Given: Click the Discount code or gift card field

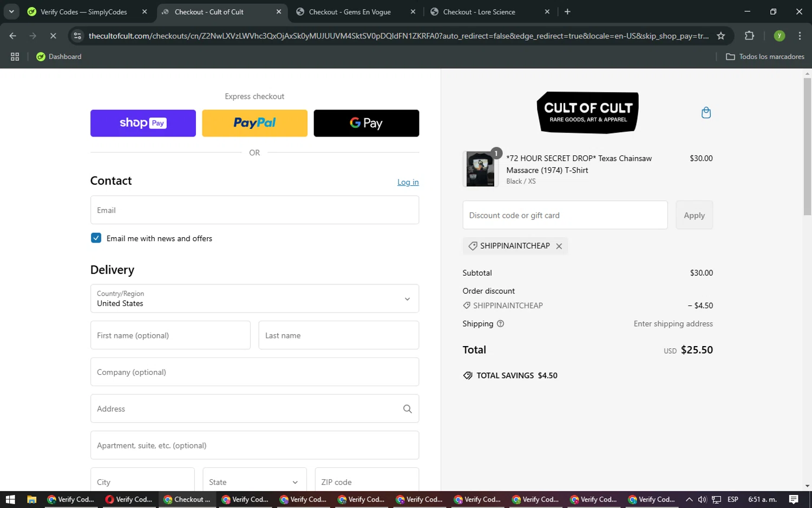Looking at the screenshot, I should coord(565,215).
